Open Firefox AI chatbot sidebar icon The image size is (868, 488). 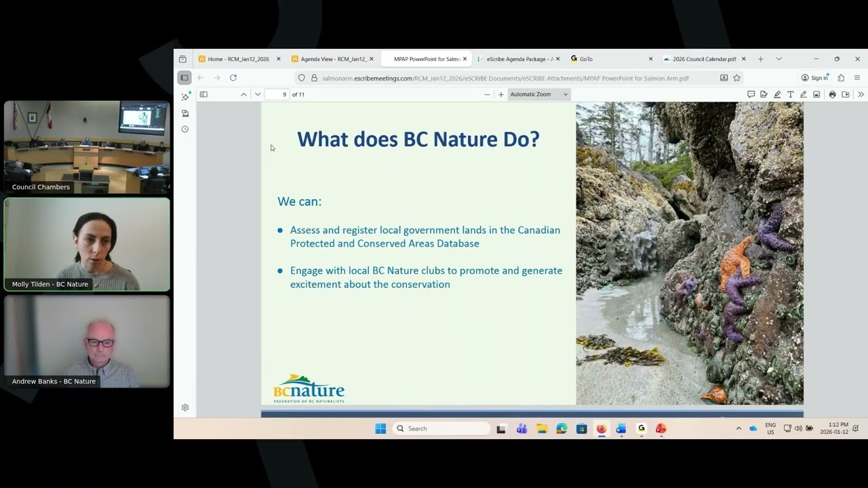tap(185, 97)
